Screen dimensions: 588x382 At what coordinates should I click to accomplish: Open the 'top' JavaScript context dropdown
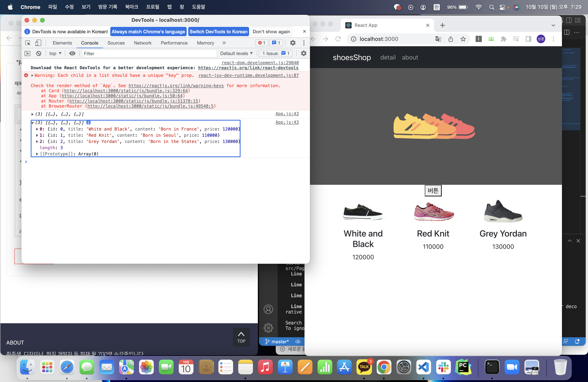(55, 53)
